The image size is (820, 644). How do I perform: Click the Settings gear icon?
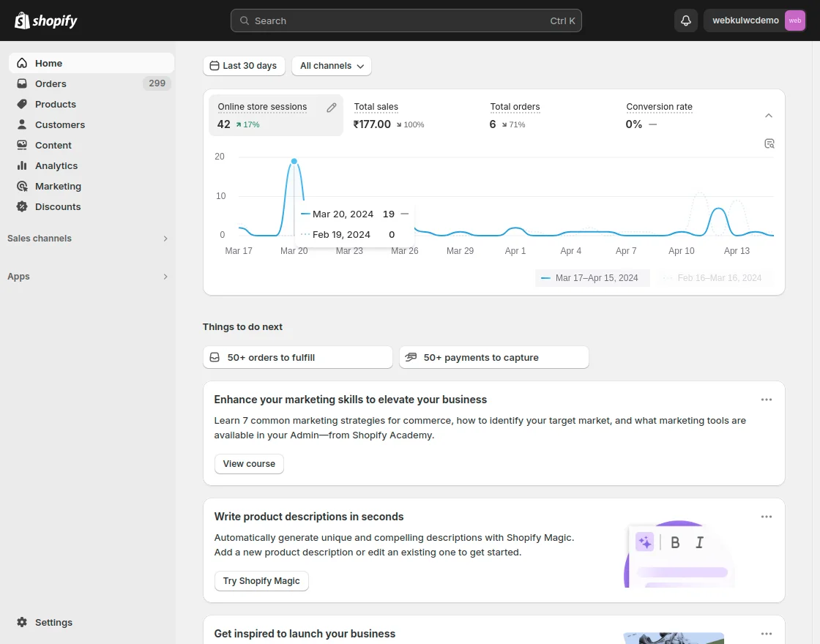tap(22, 622)
